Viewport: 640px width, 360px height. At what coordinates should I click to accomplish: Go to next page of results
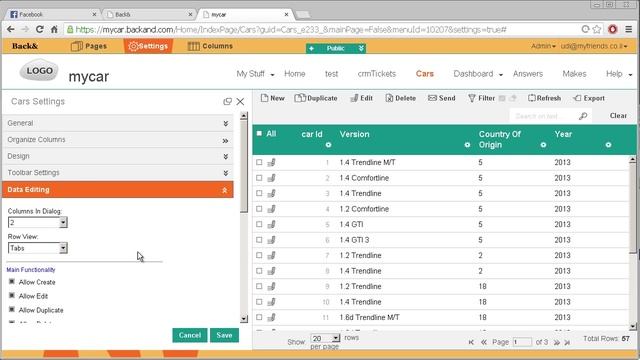point(556,342)
